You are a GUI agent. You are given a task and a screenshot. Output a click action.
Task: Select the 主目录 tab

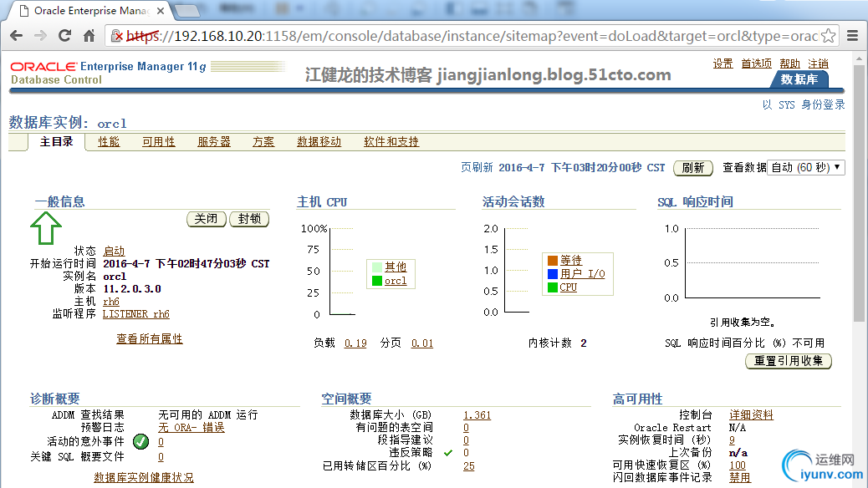point(57,142)
